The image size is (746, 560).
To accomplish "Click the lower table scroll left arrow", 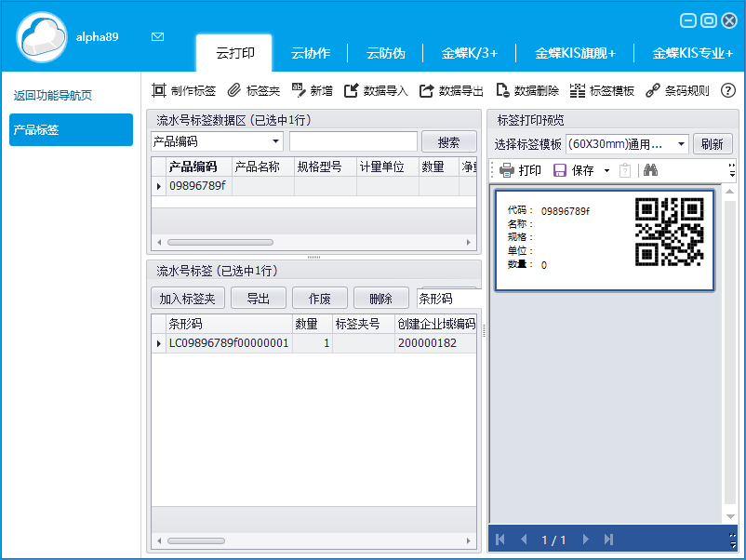I will [x=159, y=540].
